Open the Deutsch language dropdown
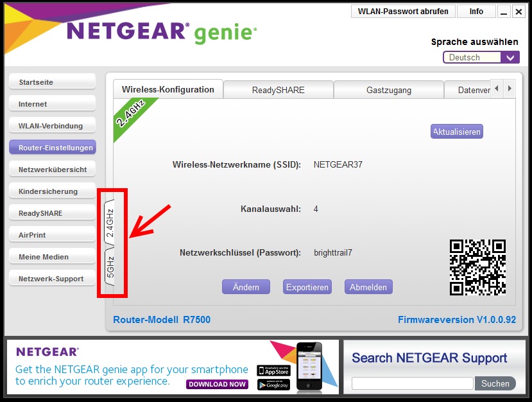The width and height of the screenshot is (532, 402). click(481, 57)
